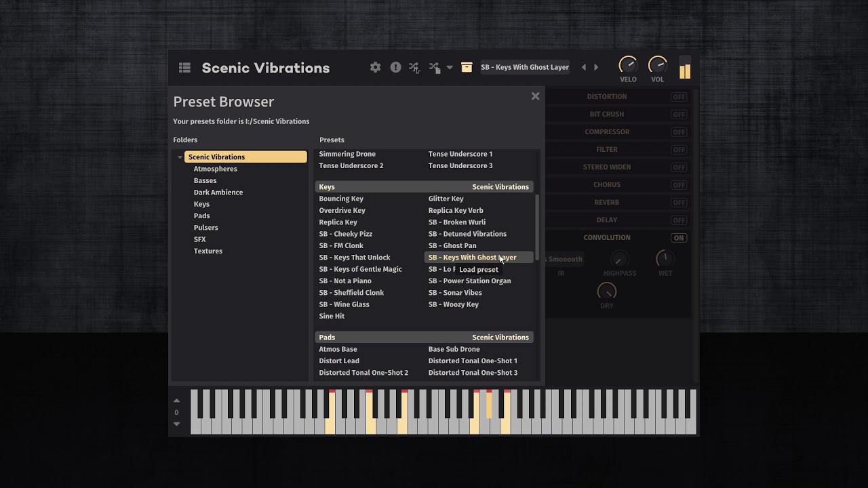868x488 pixels.
Task: Load the Overdrive Key preset
Action: (342, 211)
